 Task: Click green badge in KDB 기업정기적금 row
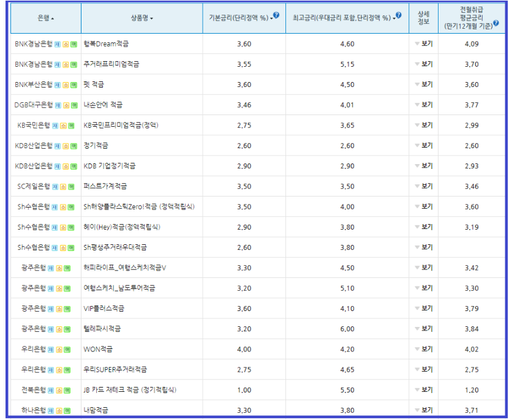pyautogui.click(x=74, y=167)
